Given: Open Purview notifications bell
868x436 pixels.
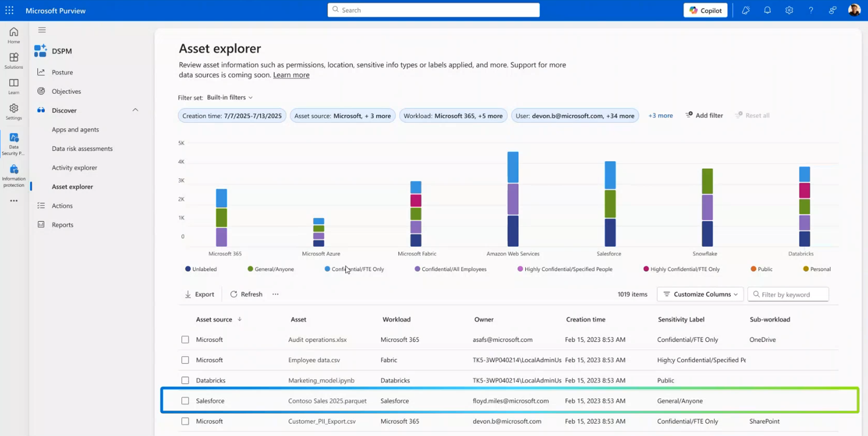Looking at the screenshot, I should pos(767,10).
